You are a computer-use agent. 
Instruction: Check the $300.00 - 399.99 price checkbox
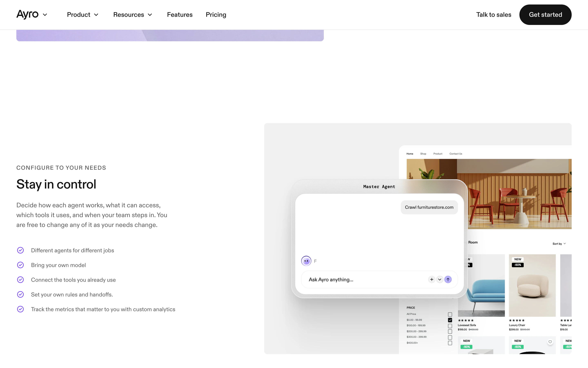click(x=450, y=337)
